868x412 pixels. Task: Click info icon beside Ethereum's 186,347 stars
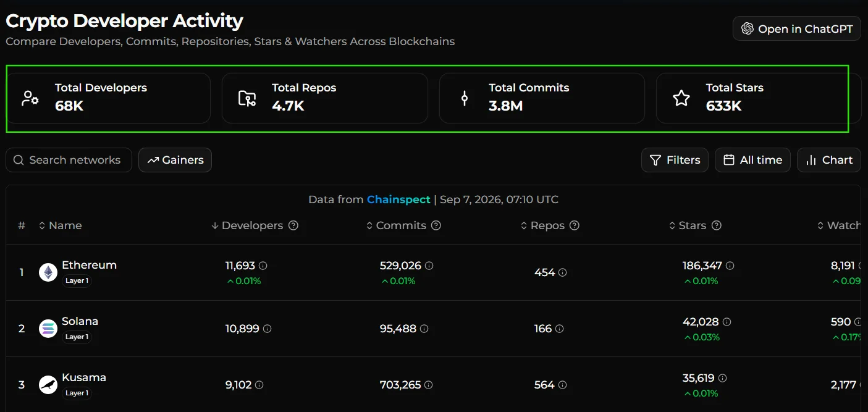point(730,266)
